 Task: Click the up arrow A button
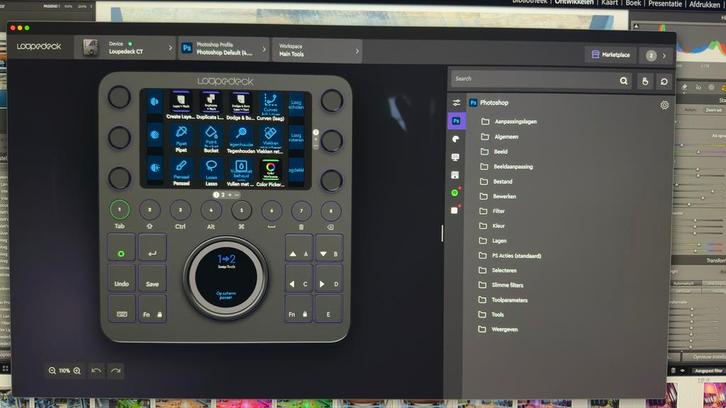(x=298, y=249)
